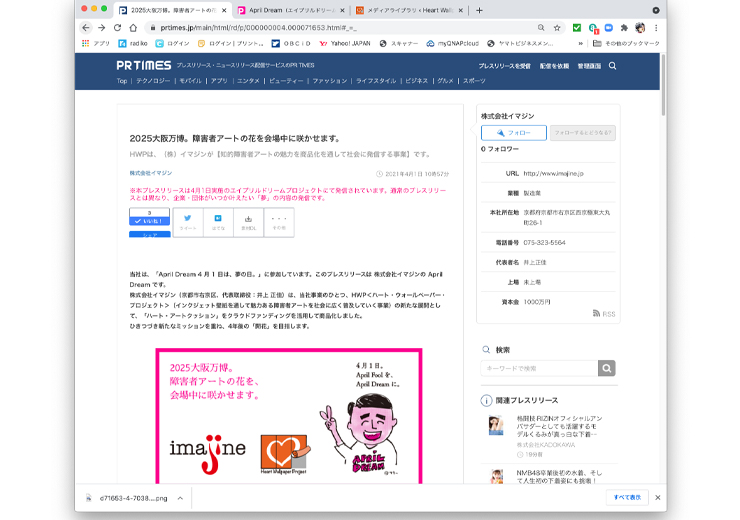Select the ファッション category
The image size is (740, 520).
329,81
